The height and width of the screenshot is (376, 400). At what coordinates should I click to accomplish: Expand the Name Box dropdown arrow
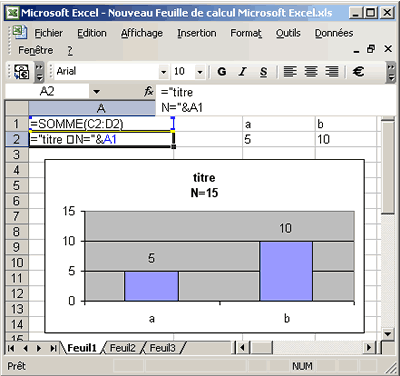[x=97, y=92]
